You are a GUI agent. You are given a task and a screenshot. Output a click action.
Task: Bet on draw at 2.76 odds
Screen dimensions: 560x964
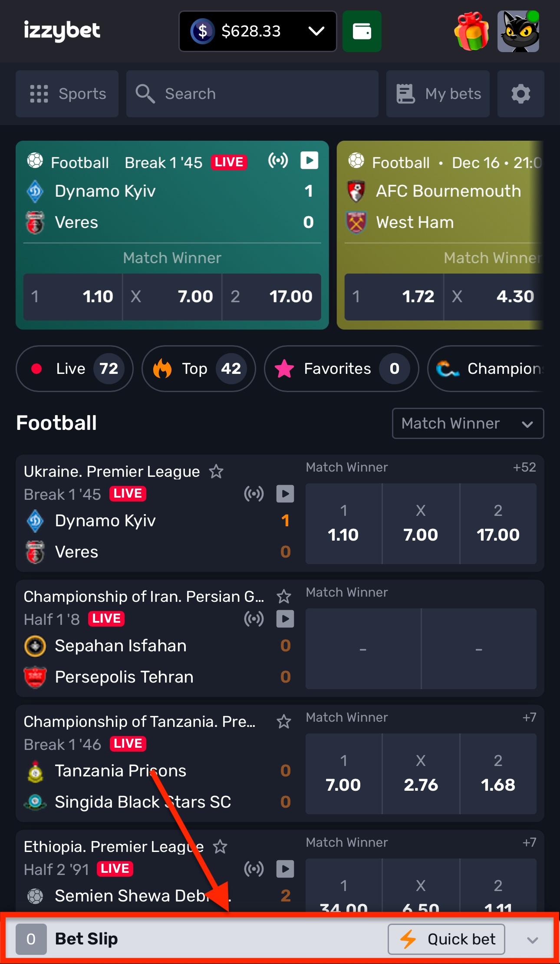pyautogui.click(x=421, y=774)
